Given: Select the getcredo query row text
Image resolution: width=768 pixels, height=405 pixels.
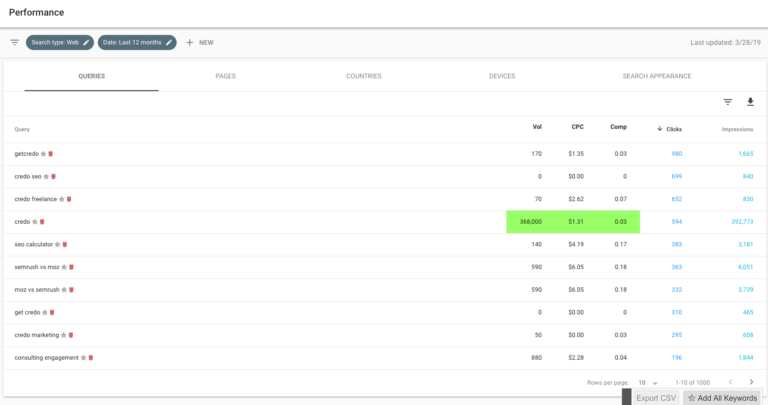Looking at the screenshot, I should tap(26, 154).
